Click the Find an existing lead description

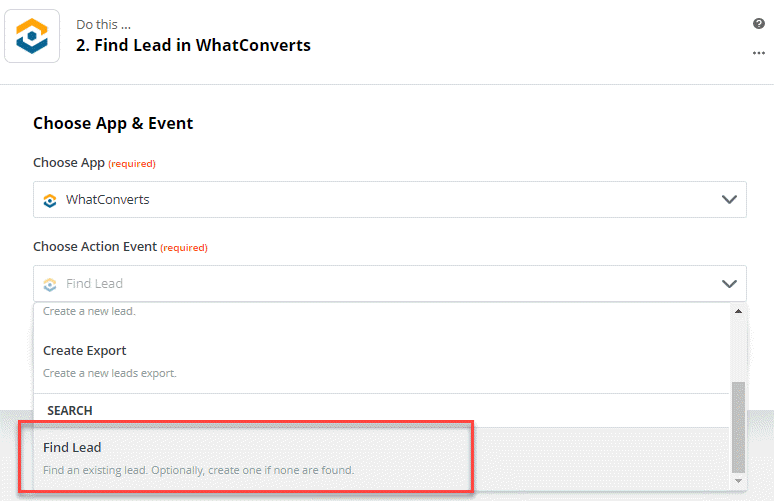(198, 470)
